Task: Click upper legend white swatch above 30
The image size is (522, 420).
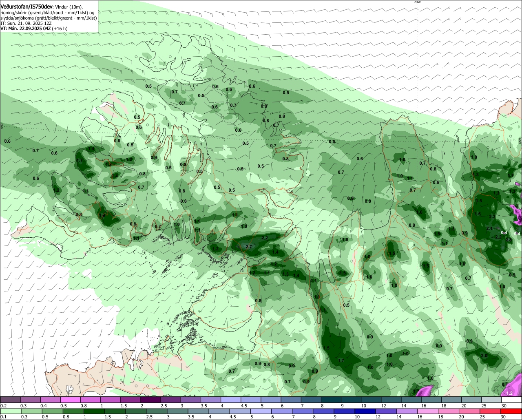Action: [512, 400]
